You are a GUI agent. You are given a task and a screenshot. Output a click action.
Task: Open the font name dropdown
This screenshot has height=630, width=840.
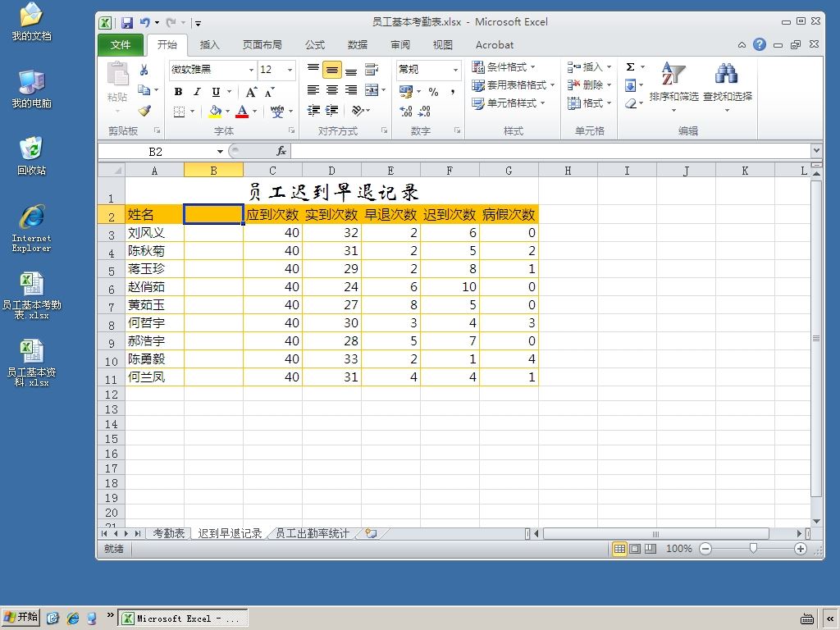(251, 71)
